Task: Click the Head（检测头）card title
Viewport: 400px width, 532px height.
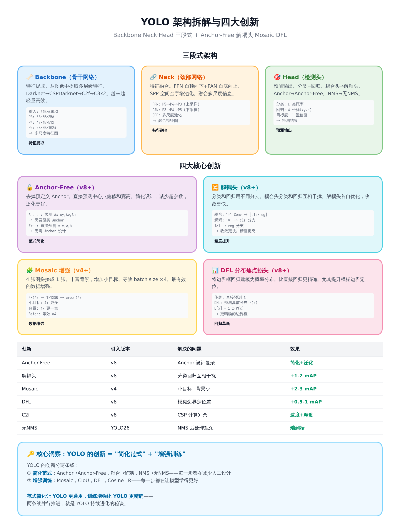Action: [304, 77]
